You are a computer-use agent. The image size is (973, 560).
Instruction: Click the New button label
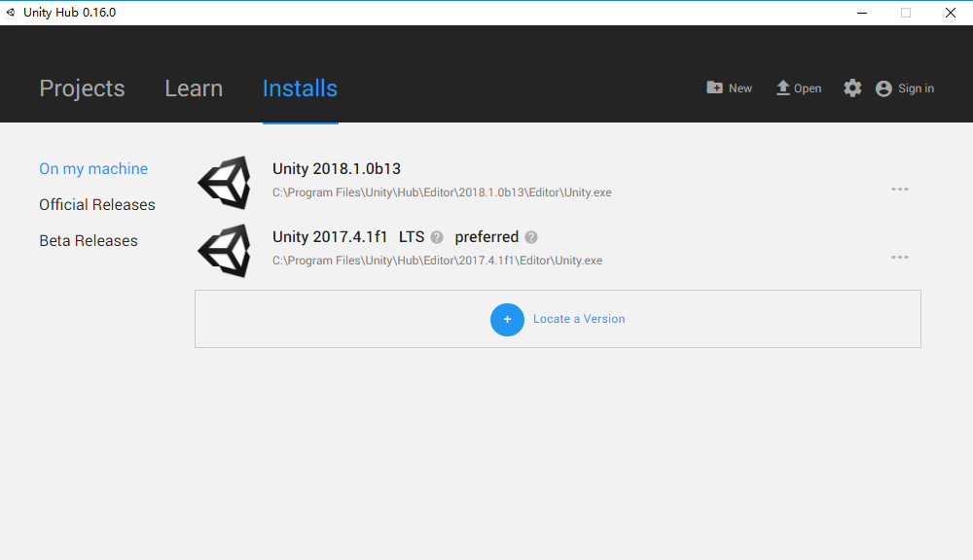coord(740,88)
